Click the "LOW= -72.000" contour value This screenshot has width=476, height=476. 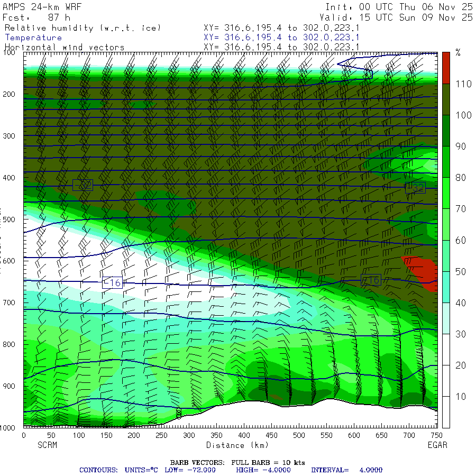click(x=190, y=470)
